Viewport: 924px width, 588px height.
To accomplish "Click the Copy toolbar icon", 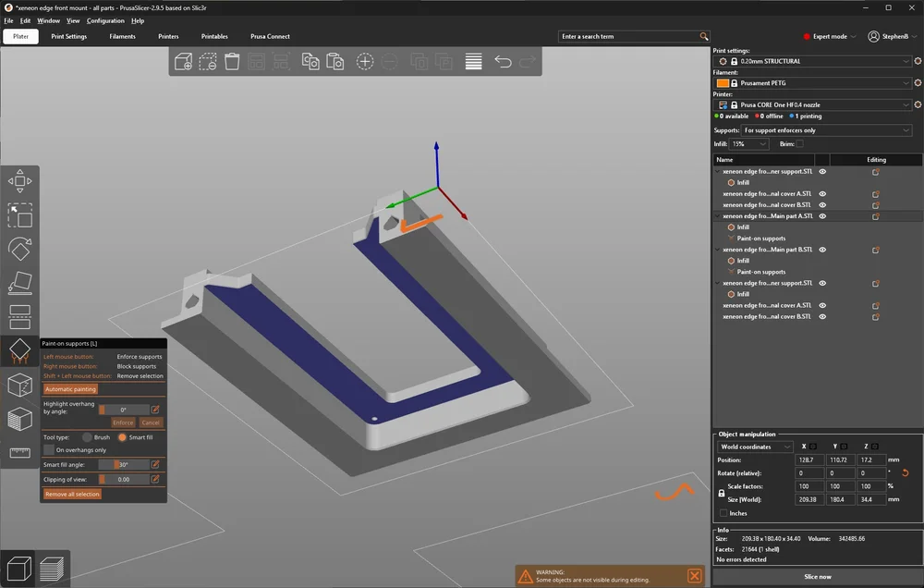I will point(310,61).
